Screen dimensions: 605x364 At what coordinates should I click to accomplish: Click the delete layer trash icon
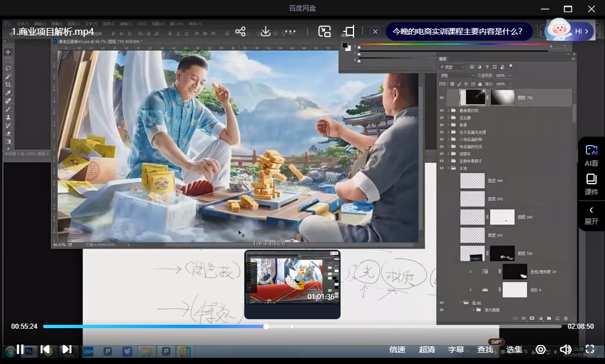point(566,319)
